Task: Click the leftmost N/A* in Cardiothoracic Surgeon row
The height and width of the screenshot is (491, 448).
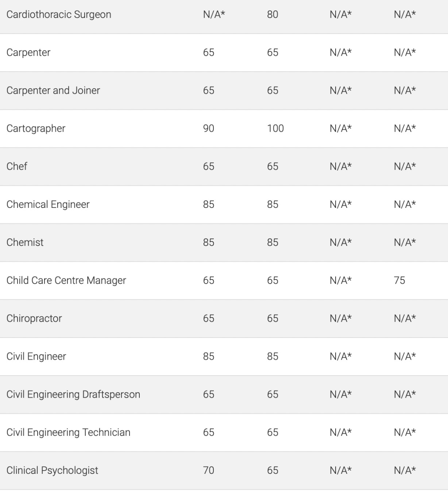Action: tap(214, 15)
